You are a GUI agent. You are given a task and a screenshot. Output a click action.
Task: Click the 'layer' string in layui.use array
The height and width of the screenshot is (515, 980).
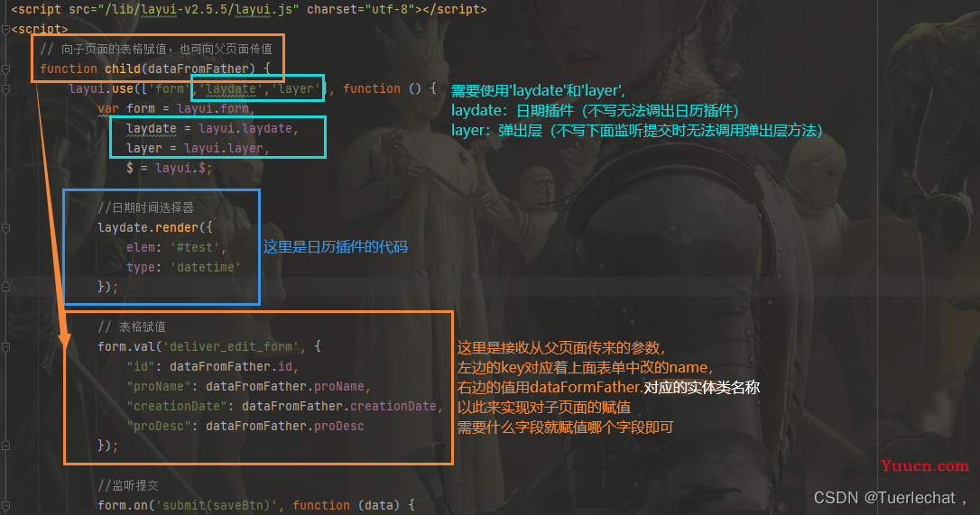296,88
